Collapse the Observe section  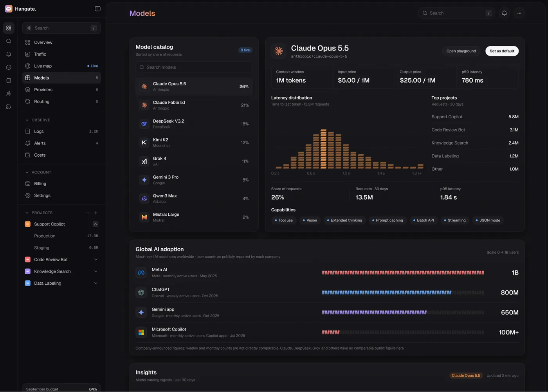point(27,120)
